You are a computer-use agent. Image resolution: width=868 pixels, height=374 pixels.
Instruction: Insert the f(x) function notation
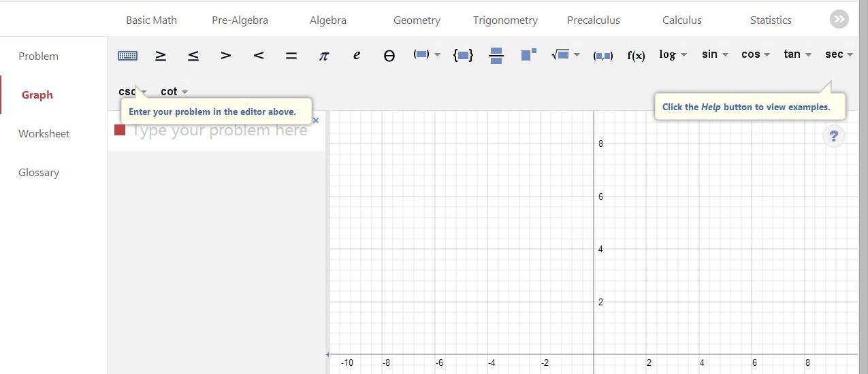click(x=636, y=56)
